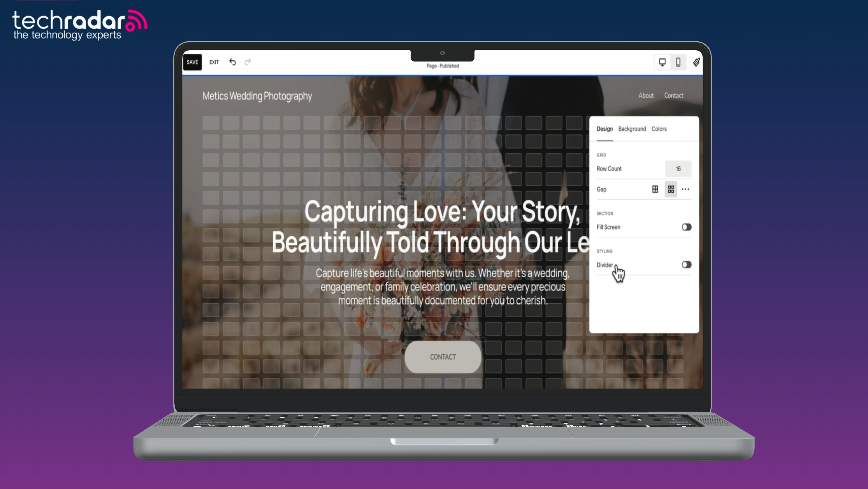The image size is (868, 489).
Task: Open the About navigation link
Action: point(646,95)
